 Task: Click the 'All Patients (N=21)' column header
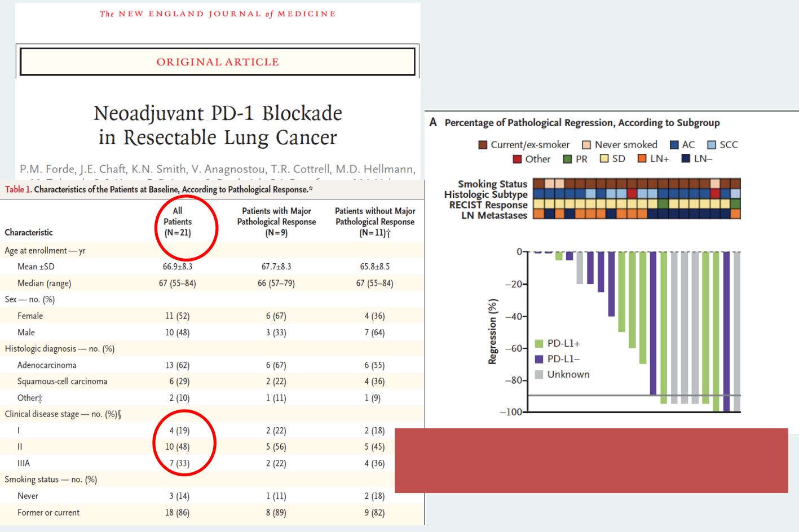(x=178, y=221)
